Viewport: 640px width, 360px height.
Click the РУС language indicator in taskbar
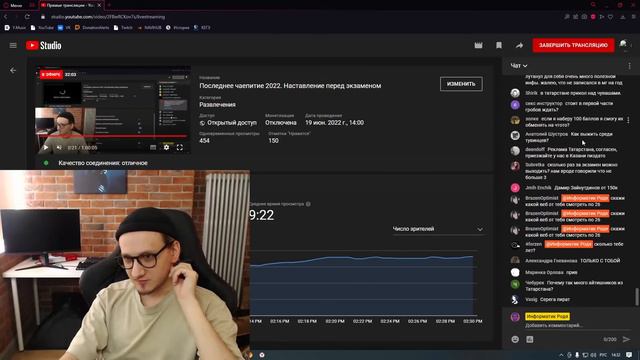click(x=603, y=355)
